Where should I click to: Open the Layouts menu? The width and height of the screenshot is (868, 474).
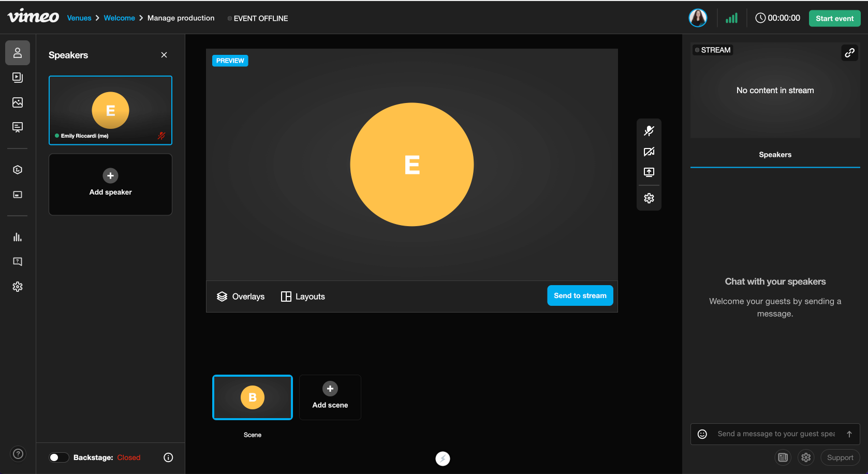[303, 297]
